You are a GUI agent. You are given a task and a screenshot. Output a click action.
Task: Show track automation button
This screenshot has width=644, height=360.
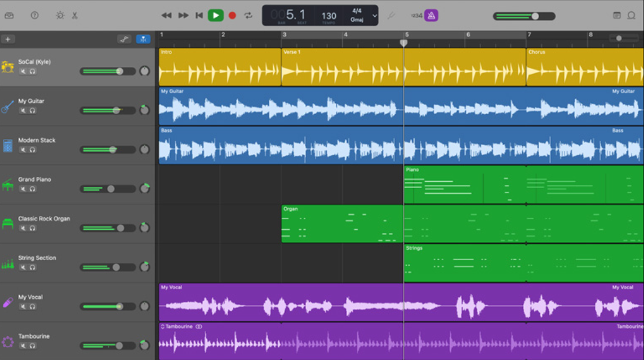[x=124, y=39]
